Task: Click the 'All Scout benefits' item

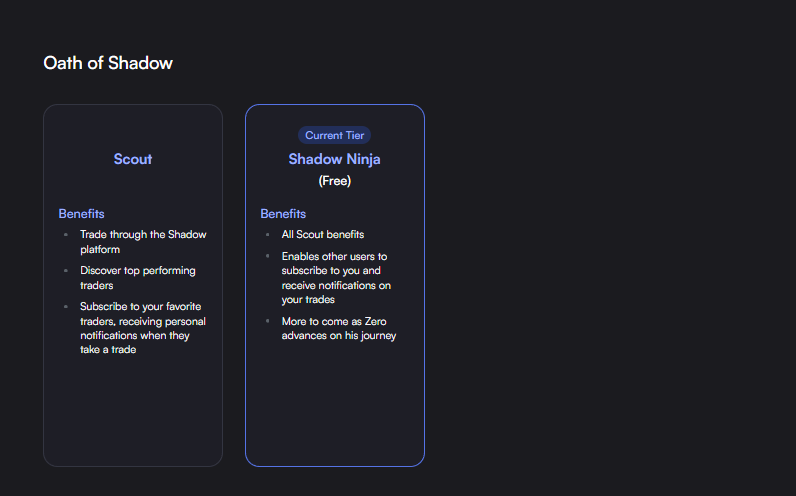Action: pos(322,235)
